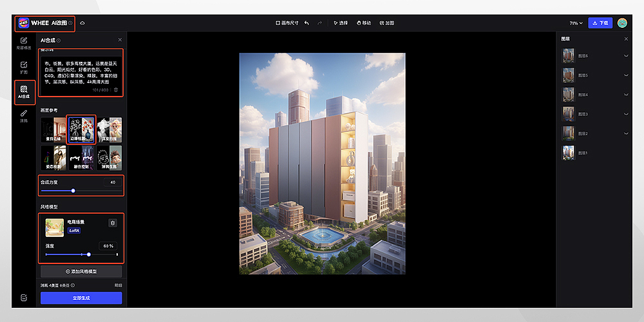Viewport: 644px width, 322px height.
Task: Open the 局部修改 tool in sidebar
Action: click(24, 43)
